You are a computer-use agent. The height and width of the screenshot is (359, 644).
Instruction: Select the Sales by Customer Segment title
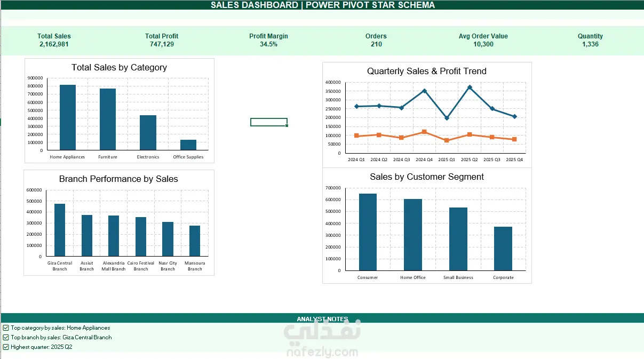point(427,177)
